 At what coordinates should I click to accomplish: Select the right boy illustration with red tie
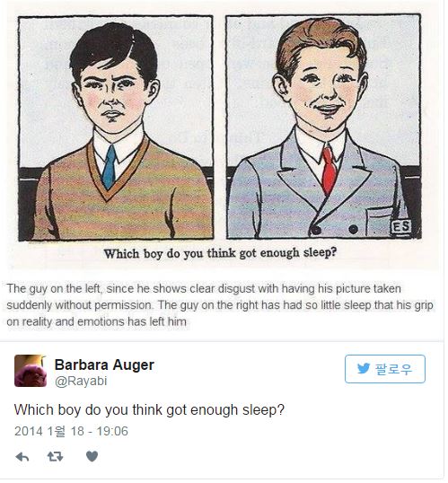tap(323, 127)
